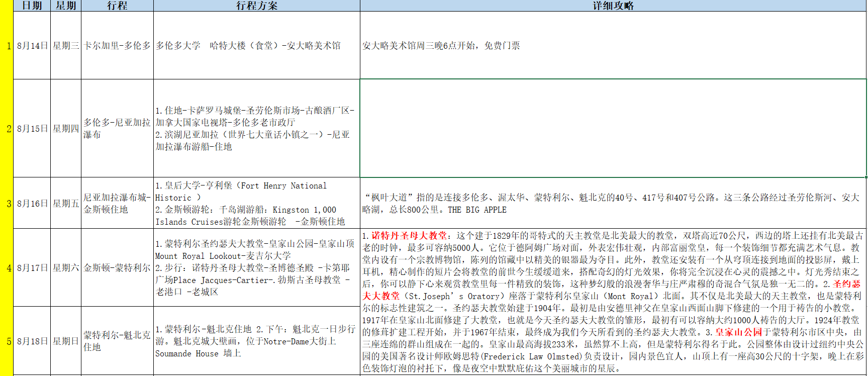Click details cell about 枫叶大道 highways
The height and width of the screenshot is (376, 868).
613,203
